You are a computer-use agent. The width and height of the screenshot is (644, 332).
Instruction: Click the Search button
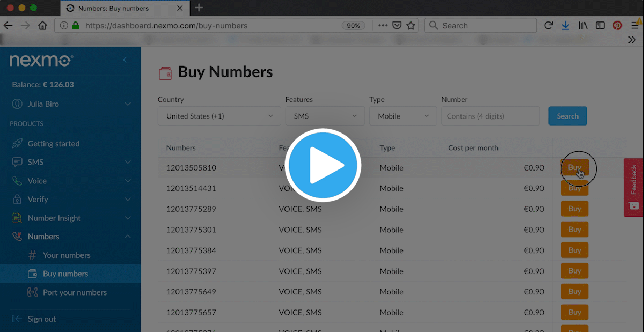tap(567, 116)
